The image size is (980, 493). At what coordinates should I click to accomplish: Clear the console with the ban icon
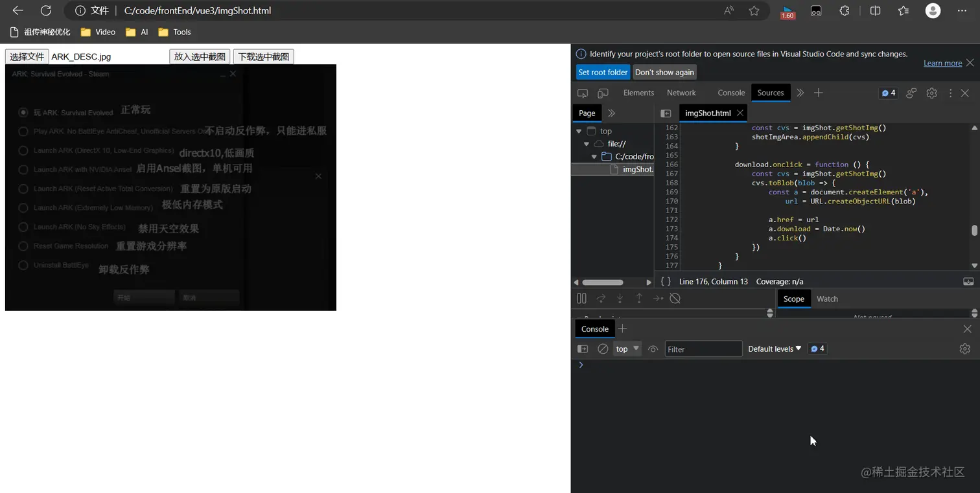click(x=603, y=349)
